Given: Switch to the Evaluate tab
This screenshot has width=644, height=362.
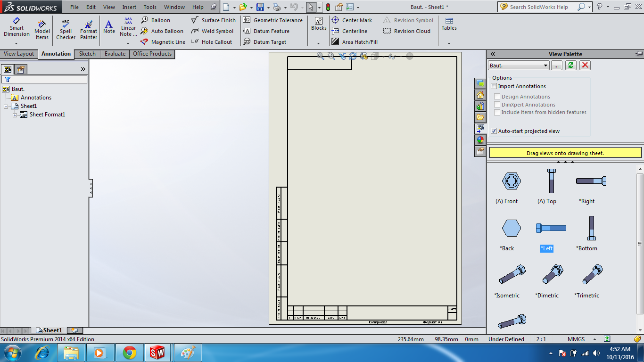Looking at the screenshot, I should tap(115, 54).
